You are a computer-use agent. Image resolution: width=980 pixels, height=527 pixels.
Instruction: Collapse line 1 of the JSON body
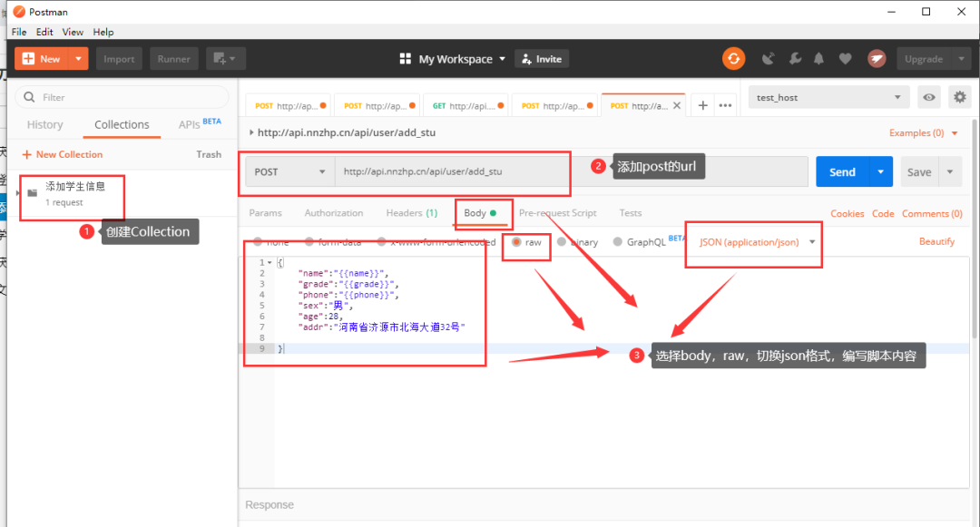tap(268, 261)
